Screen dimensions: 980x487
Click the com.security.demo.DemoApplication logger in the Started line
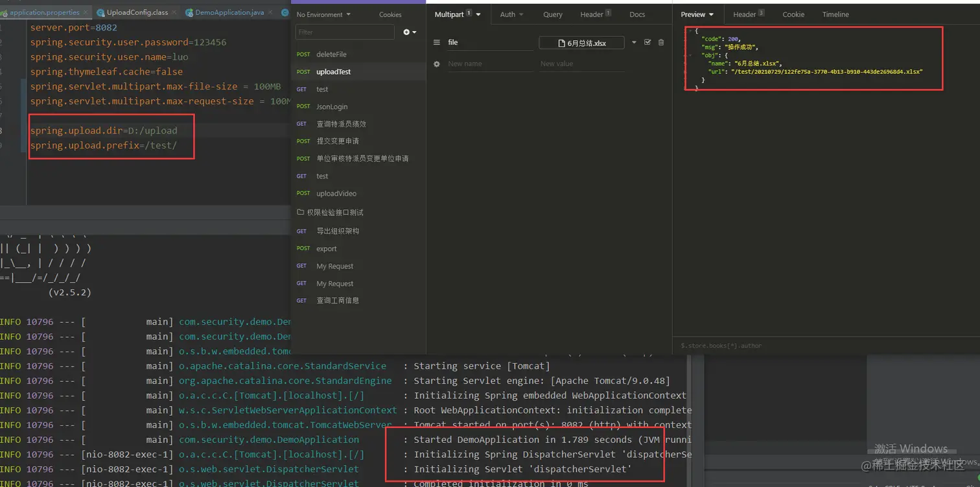tap(269, 440)
